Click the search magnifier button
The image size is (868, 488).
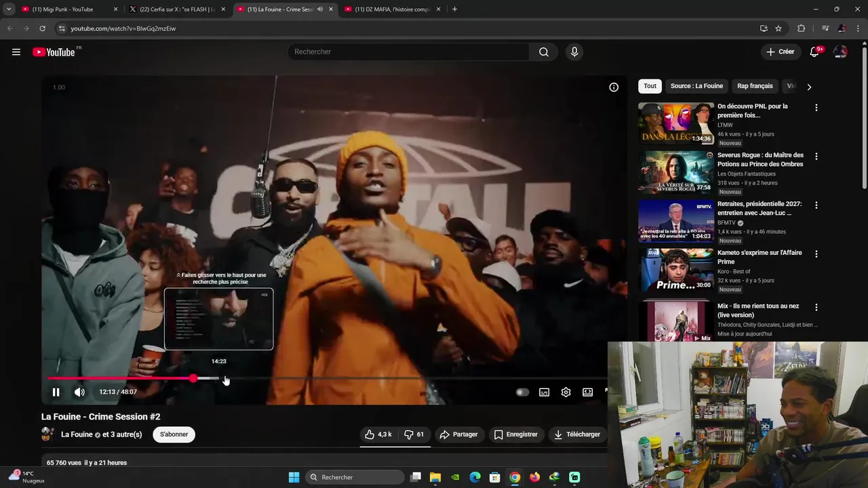(544, 52)
